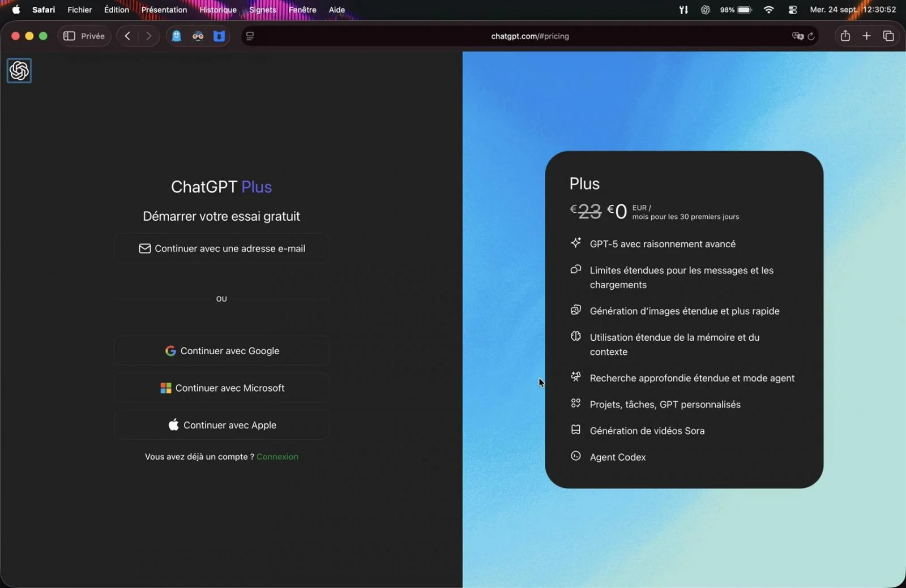Open Reader view options in the address bar
The image size is (906, 588).
[x=250, y=36]
